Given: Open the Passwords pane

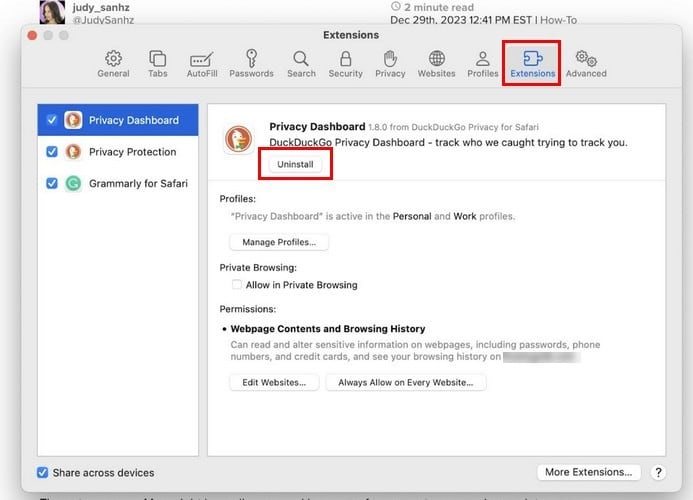Looking at the screenshot, I should pos(251,63).
